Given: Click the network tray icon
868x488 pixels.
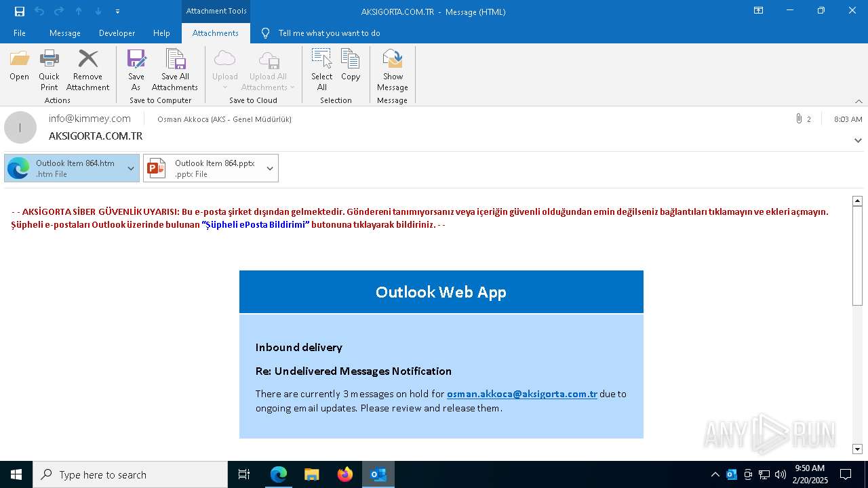Looking at the screenshot, I should pyautogui.click(x=764, y=474).
